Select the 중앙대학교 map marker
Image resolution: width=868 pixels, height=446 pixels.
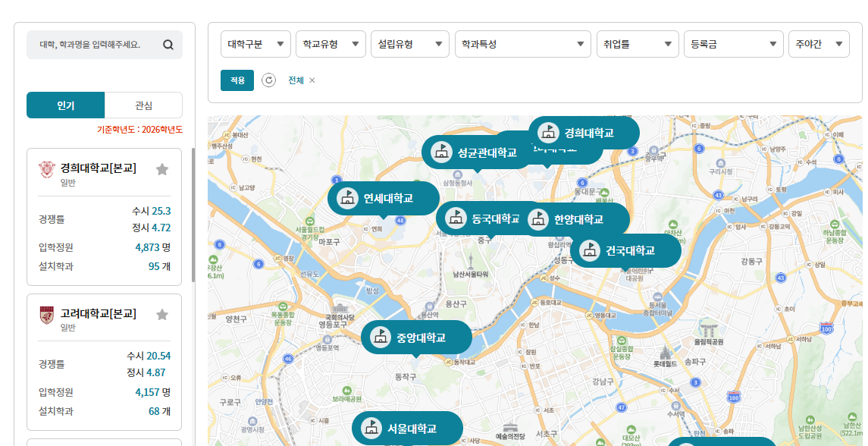click(416, 337)
